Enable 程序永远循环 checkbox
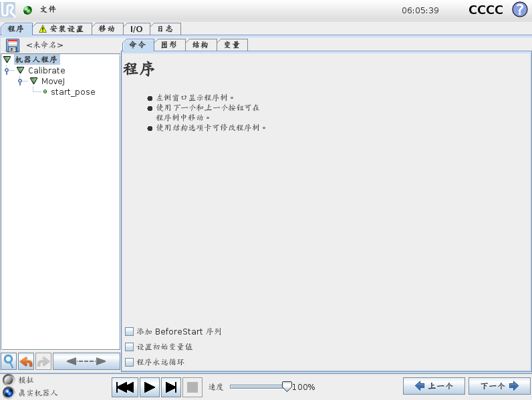Viewport: 532px width, 400px height. click(129, 363)
